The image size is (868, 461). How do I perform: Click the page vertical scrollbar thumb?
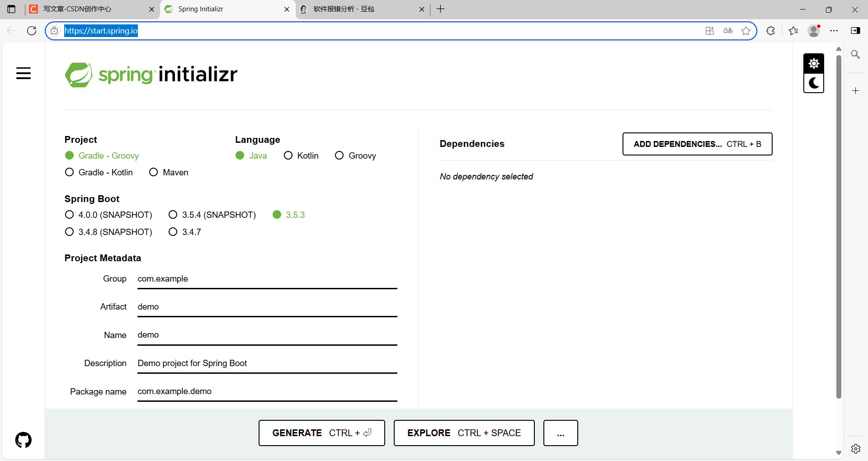(x=839, y=226)
